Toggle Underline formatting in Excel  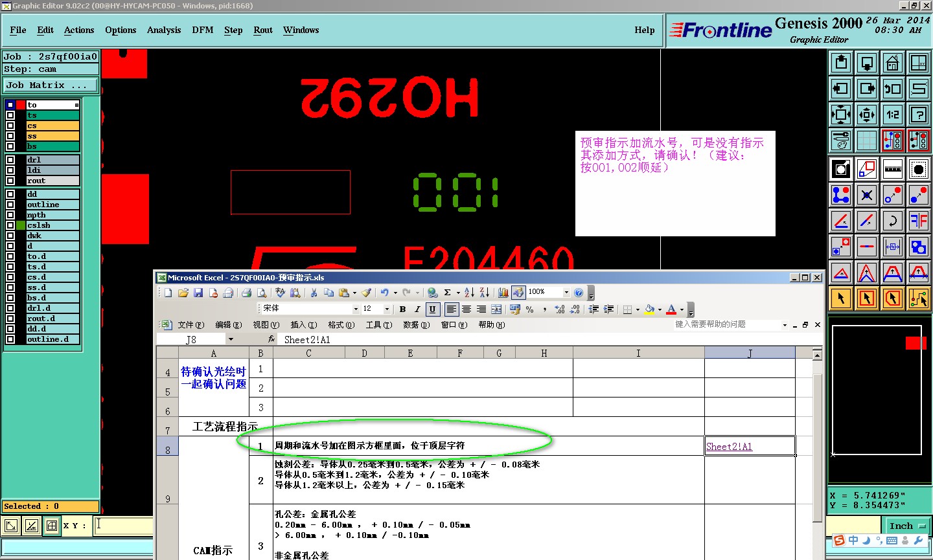pyautogui.click(x=432, y=309)
